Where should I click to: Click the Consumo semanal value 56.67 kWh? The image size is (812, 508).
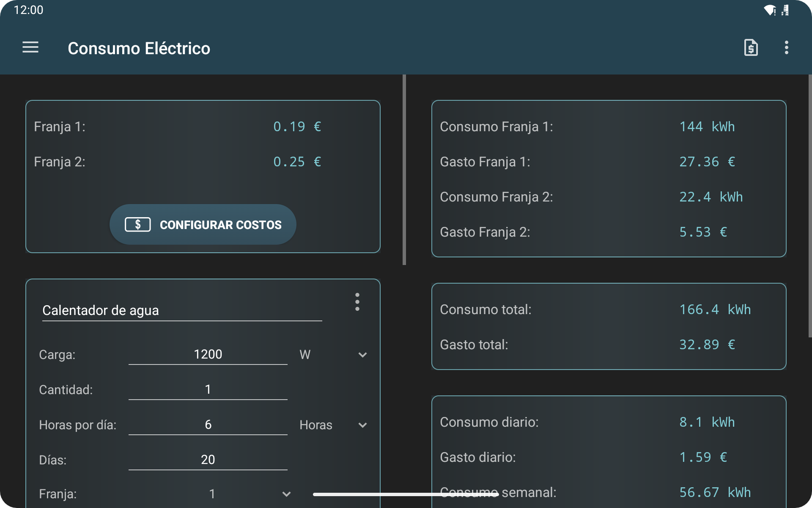click(715, 492)
